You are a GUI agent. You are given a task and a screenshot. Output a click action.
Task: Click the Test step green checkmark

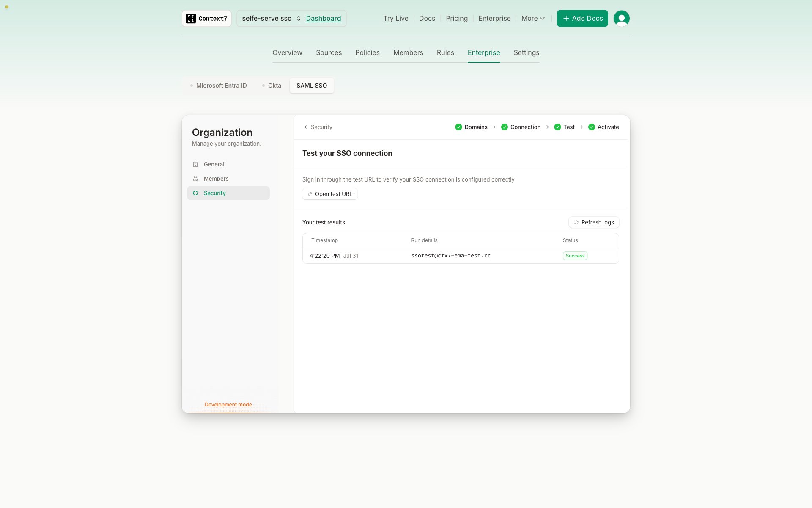(557, 127)
